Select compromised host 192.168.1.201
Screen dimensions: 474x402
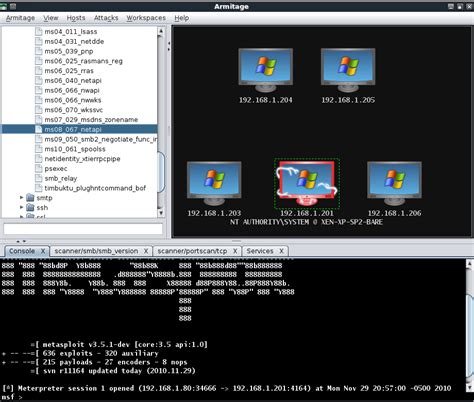point(307,183)
